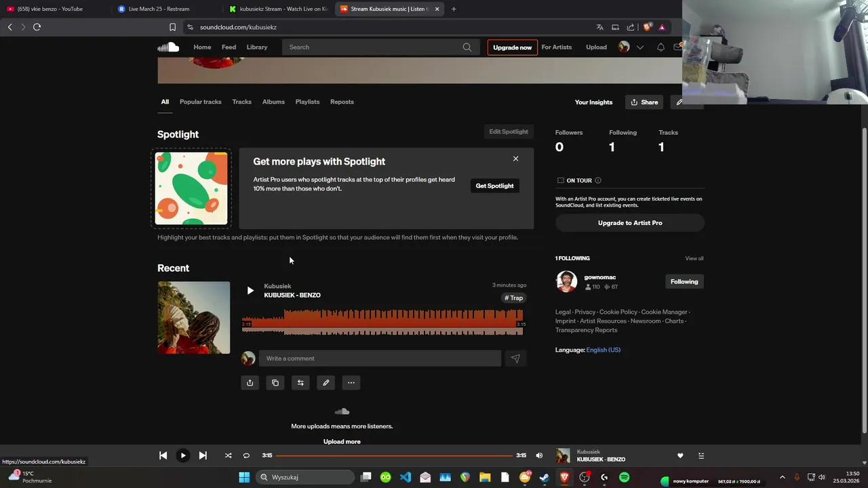Image resolution: width=868 pixels, height=488 pixels.
Task: Switch to the Tracks tab
Action: 241,102
